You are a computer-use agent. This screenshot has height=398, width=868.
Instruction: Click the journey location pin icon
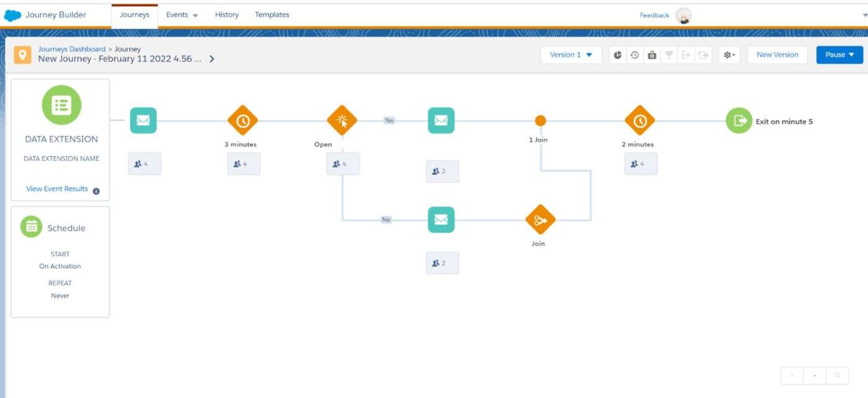point(23,55)
